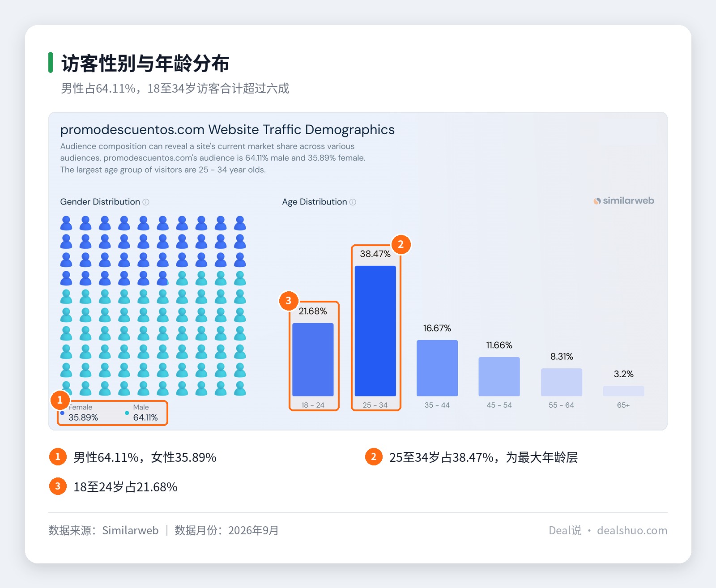Click the 45 - 54 axis label
The image size is (716, 588).
click(499, 405)
